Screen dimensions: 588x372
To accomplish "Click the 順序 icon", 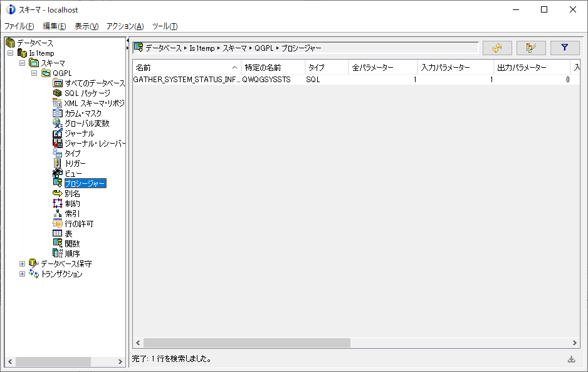I will point(58,253).
